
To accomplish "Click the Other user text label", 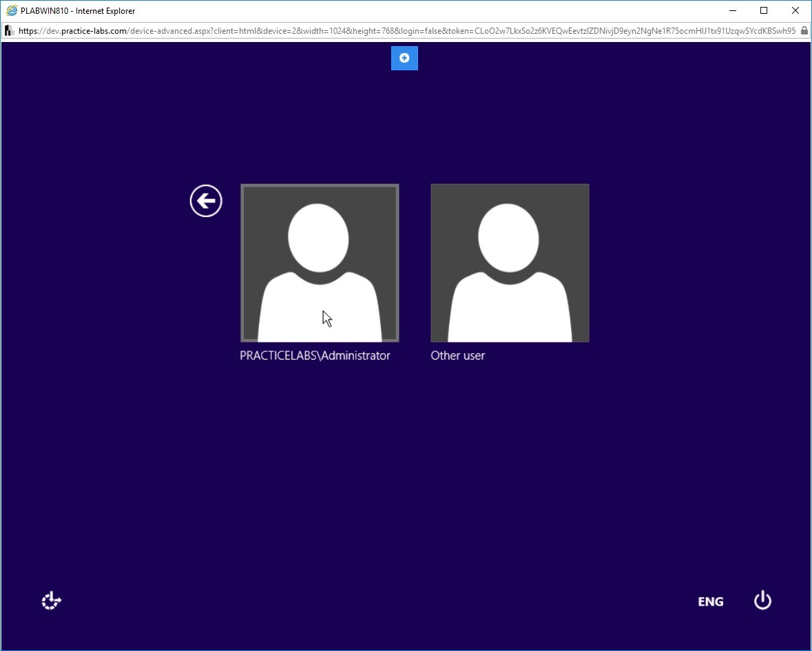I will (x=458, y=355).
